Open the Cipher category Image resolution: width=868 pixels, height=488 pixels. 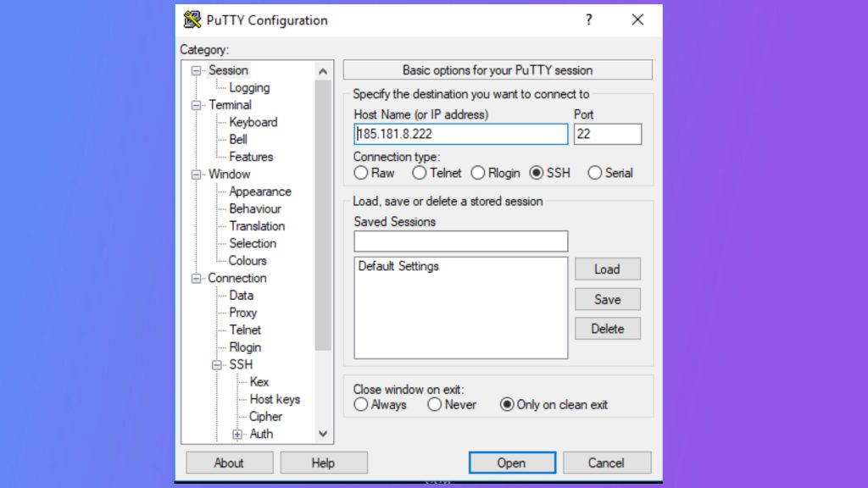pos(265,417)
